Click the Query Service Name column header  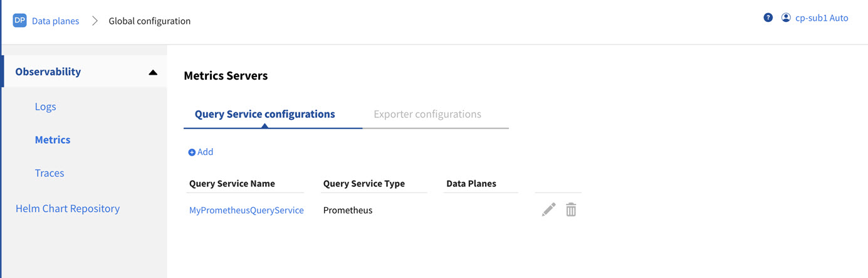coord(232,184)
